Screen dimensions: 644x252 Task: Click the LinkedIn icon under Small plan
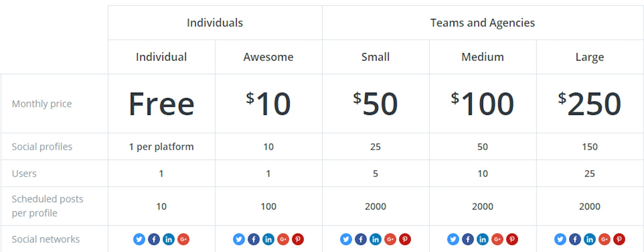point(375,239)
